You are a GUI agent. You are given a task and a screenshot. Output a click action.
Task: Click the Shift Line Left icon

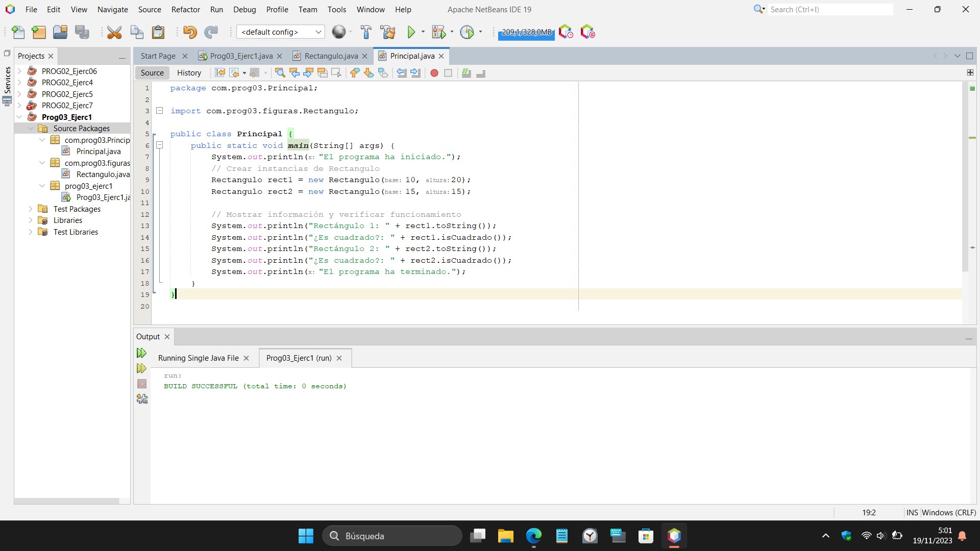tap(402, 73)
